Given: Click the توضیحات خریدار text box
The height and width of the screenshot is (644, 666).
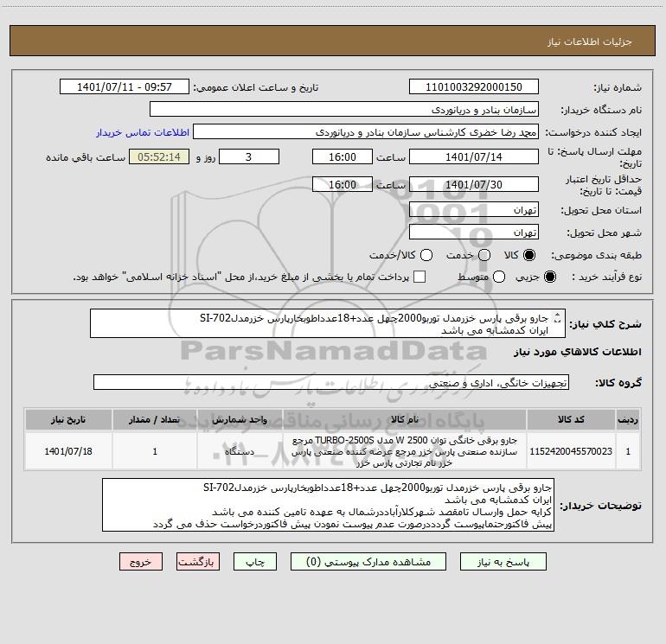Looking at the screenshot, I should [x=328, y=505].
